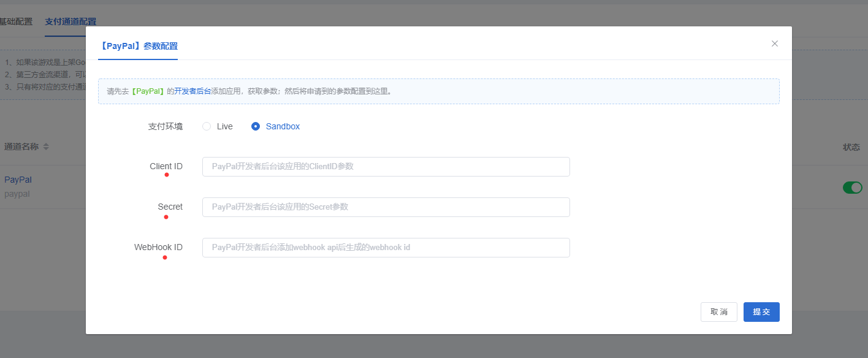Switch to the 支付通道配置 tab
Viewport: 868px width, 358px height.
coord(70,21)
